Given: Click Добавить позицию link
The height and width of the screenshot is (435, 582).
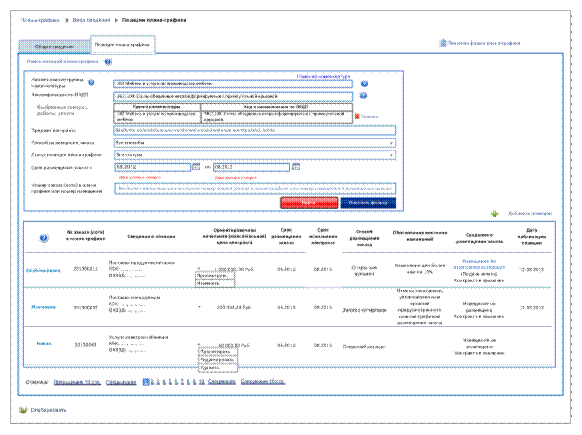Looking at the screenshot, I should point(530,214).
